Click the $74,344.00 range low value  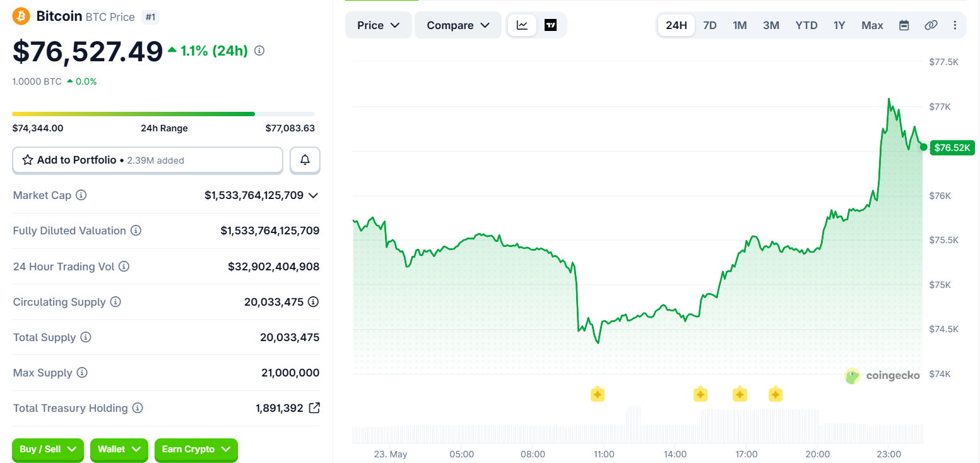(38, 128)
